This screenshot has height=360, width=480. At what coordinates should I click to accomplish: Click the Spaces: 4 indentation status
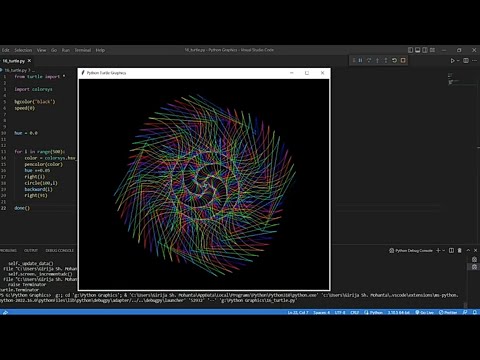(x=322, y=312)
